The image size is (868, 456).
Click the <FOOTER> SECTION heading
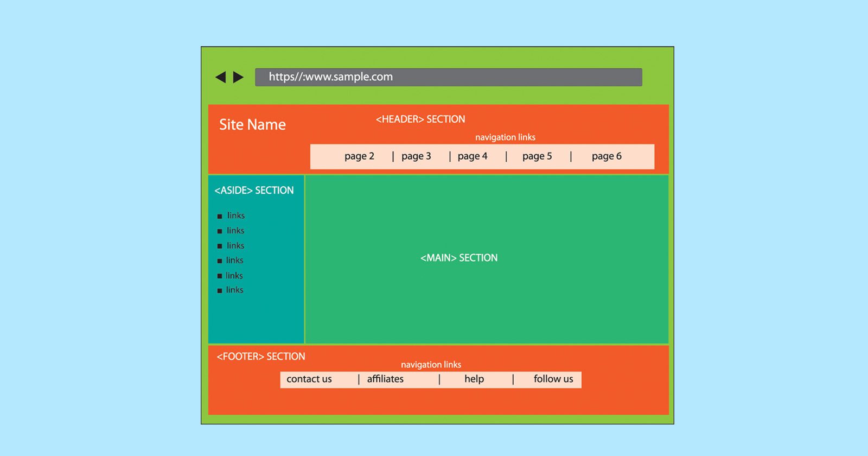261,357
